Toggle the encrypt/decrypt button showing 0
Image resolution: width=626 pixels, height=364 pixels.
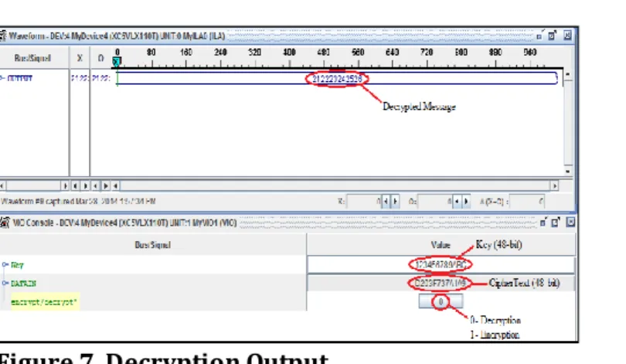[x=441, y=301]
